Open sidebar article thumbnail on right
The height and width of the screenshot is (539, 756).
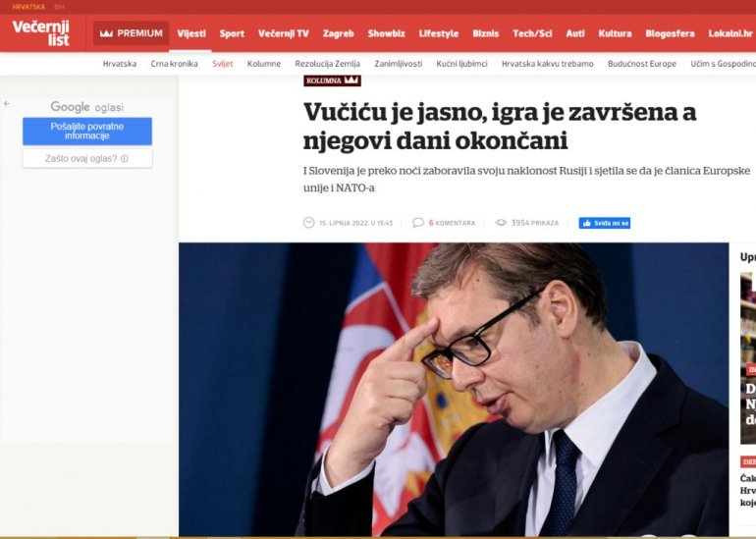748,357
